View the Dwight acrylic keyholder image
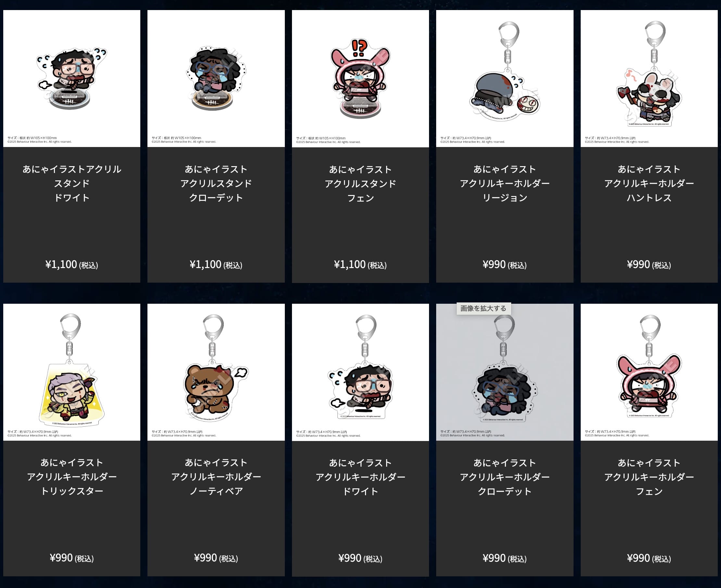The height and width of the screenshot is (588, 721). [360, 372]
